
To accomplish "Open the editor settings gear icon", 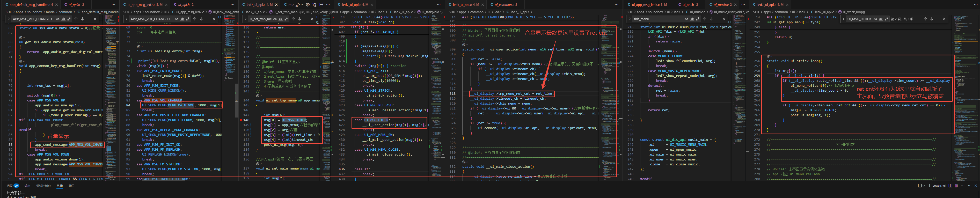I will click(308, 5).
